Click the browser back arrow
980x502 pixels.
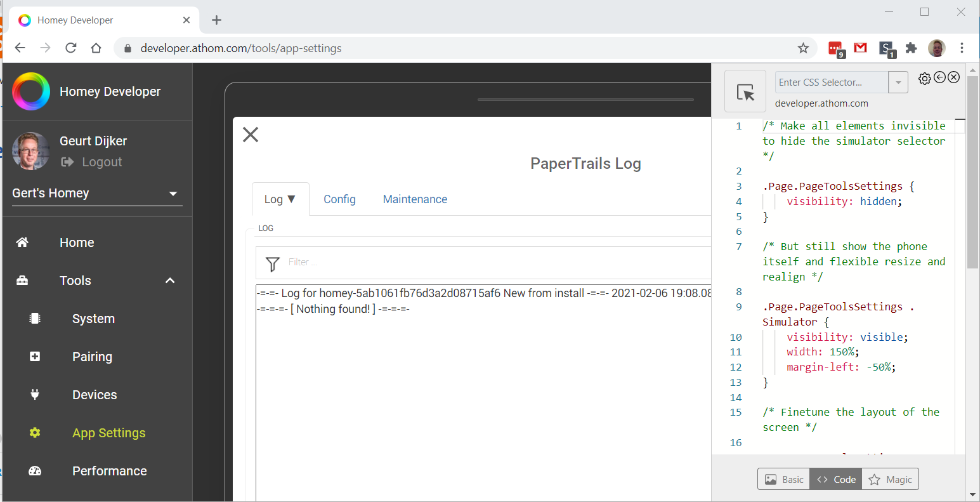[x=20, y=48]
